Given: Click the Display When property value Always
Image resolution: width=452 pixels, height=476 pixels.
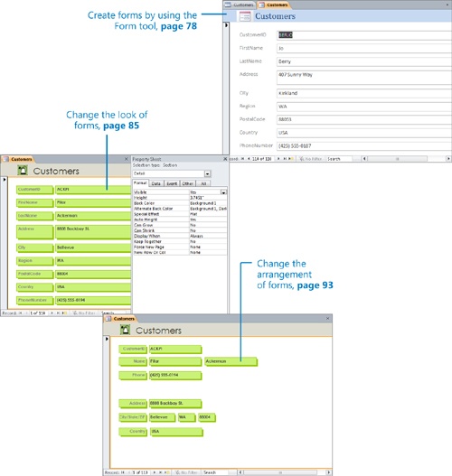Looking at the screenshot, I should [208, 236].
